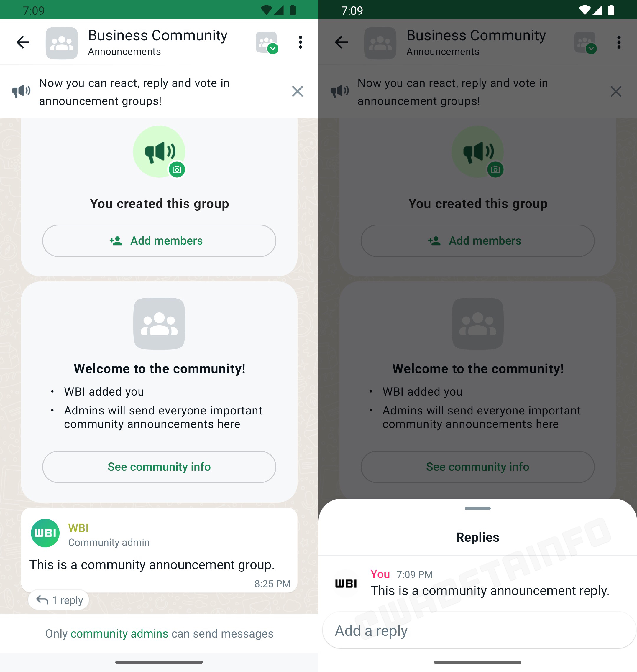Expand community info details section
Image resolution: width=637 pixels, height=672 pixels.
pyautogui.click(x=159, y=466)
